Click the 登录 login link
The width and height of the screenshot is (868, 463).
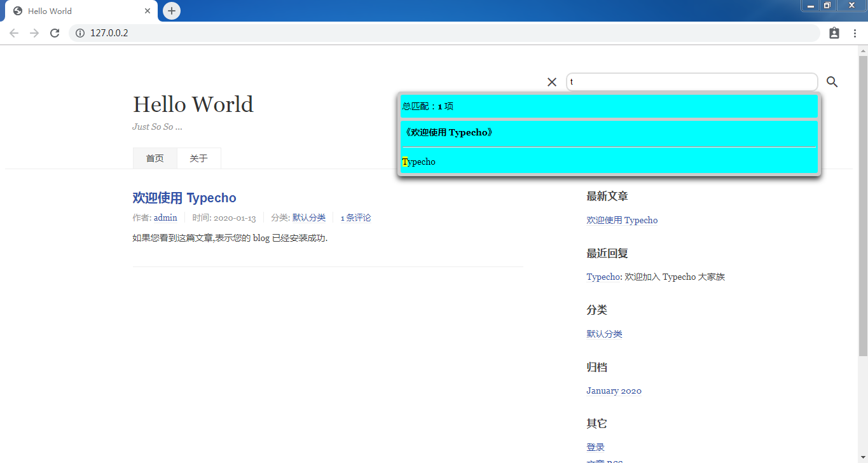pos(595,447)
